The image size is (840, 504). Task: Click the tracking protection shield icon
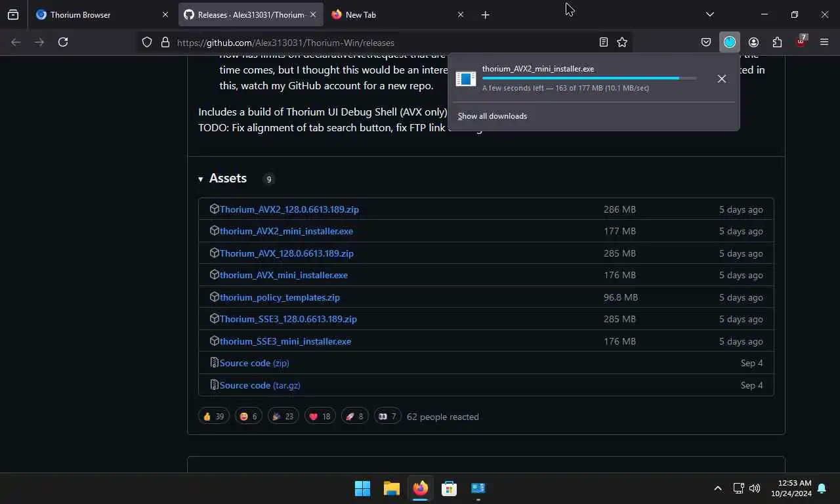coord(147,42)
